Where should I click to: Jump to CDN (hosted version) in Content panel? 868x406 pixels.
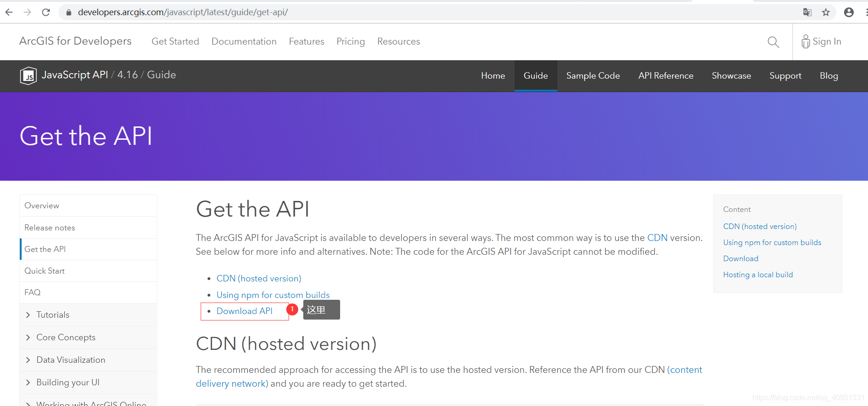point(760,226)
